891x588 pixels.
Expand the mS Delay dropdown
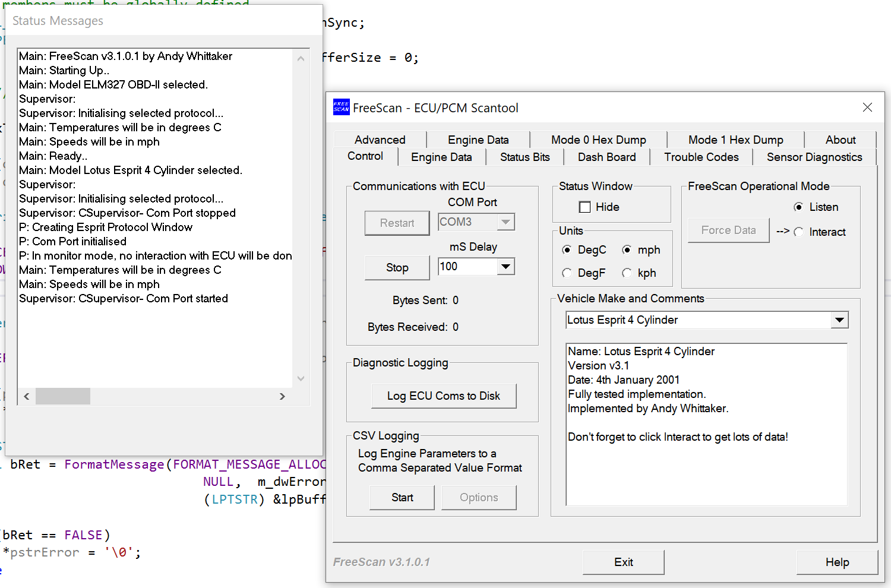(505, 266)
